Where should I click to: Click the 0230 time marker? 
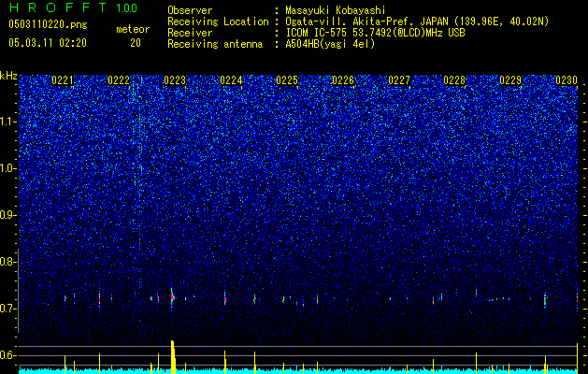tap(566, 80)
